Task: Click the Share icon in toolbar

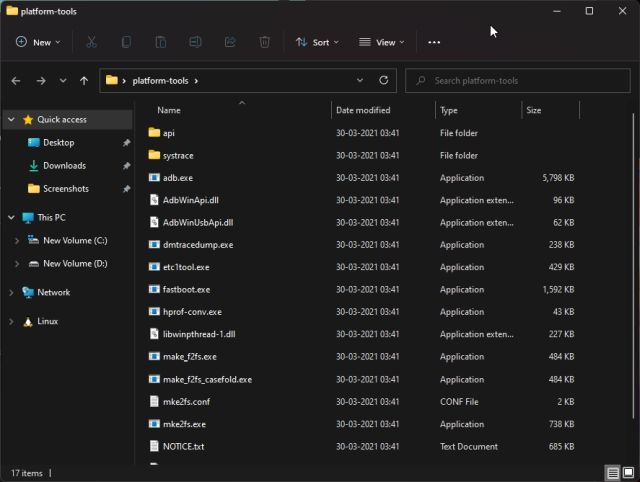Action: (x=230, y=42)
